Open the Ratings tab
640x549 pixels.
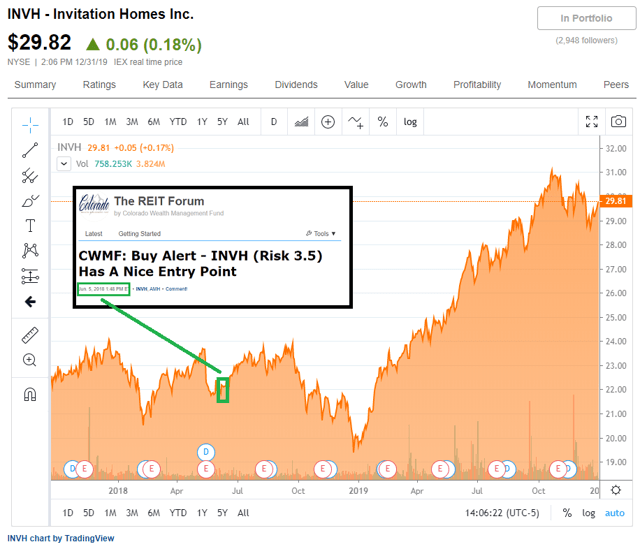point(99,84)
